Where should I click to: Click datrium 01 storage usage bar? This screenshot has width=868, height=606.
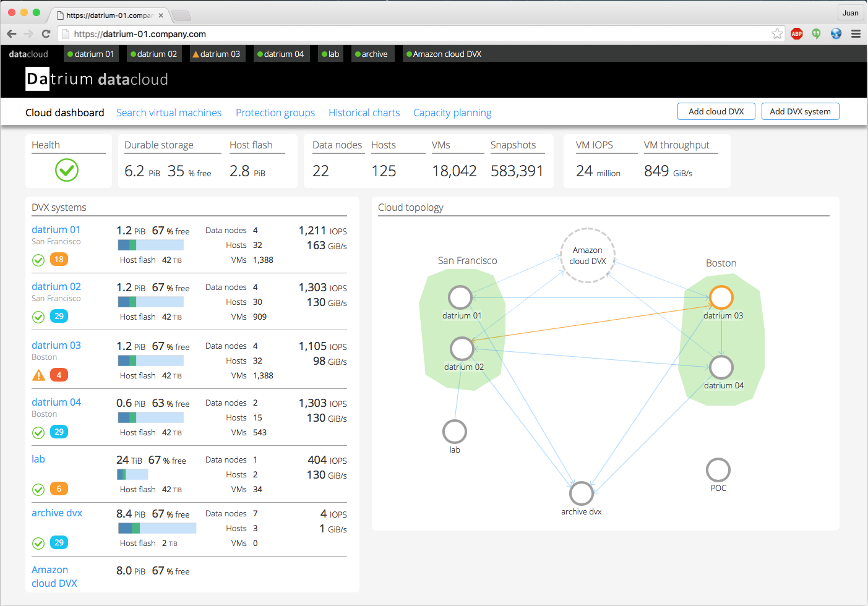[151, 245]
